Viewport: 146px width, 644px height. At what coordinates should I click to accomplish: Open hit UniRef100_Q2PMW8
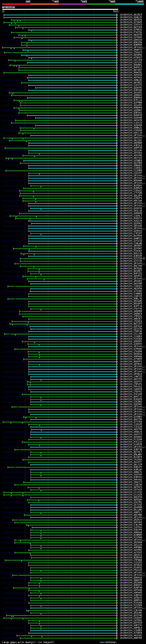click(x=131, y=103)
